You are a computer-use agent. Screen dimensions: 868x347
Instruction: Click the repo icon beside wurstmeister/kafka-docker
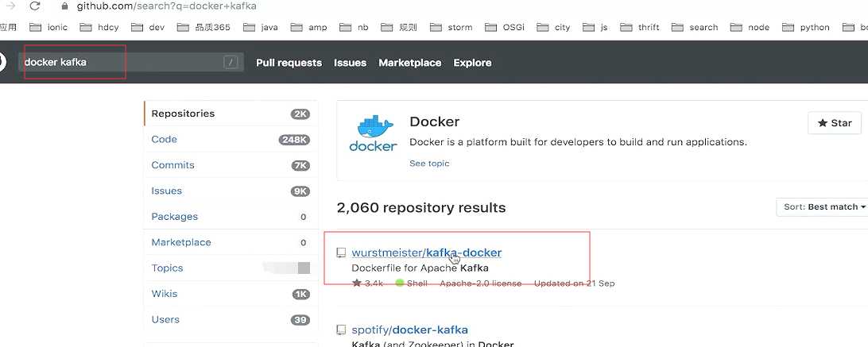point(341,253)
